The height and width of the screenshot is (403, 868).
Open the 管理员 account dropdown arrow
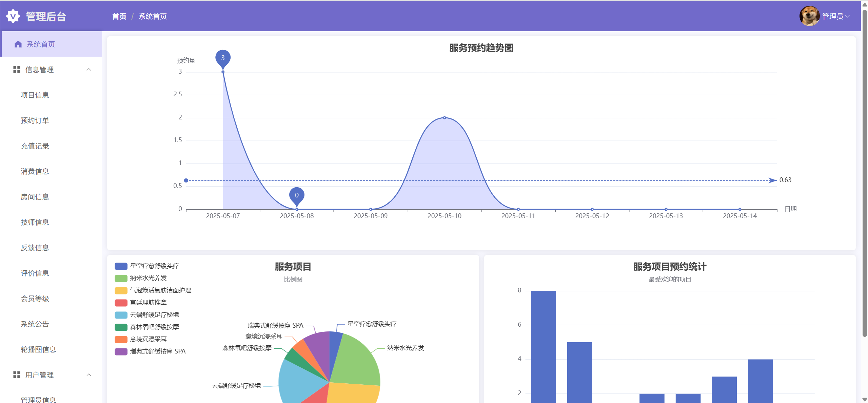847,16
